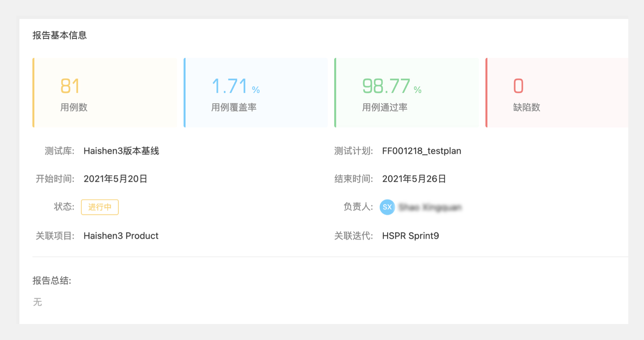Viewport: 644px width, 340px height.
Task: Click the red 0 defect count
Action: [x=518, y=86]
